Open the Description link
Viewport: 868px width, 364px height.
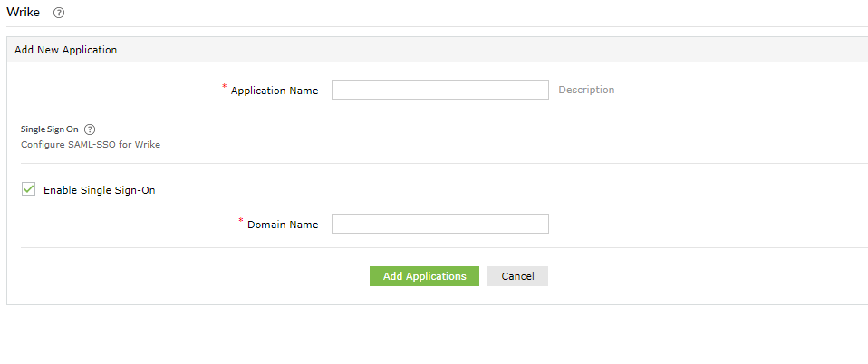click(x=586, y=90)
